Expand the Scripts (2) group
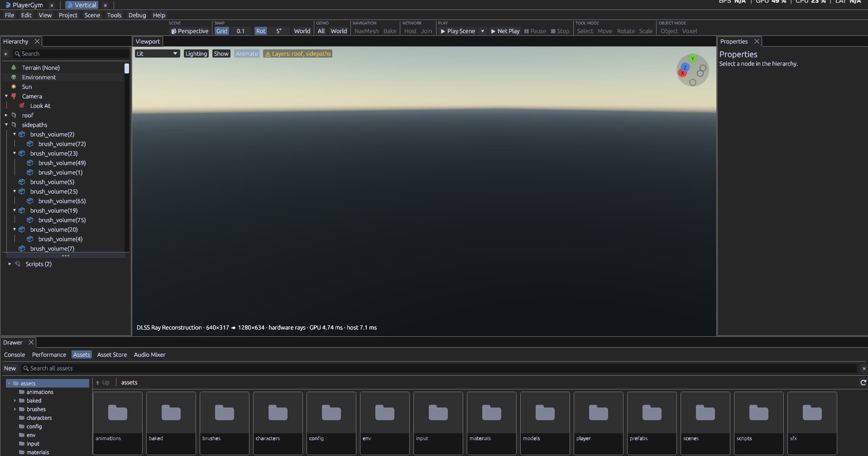Screen dimensions: 868x456 click(x=10, y=264)
